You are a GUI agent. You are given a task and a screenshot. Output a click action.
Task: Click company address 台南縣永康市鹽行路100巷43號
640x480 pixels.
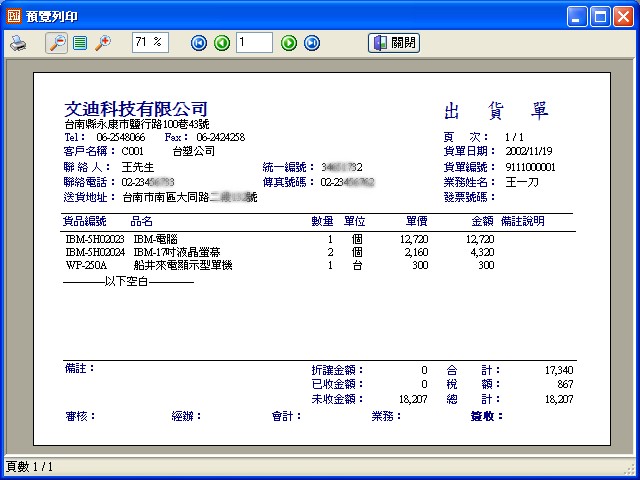137,124
